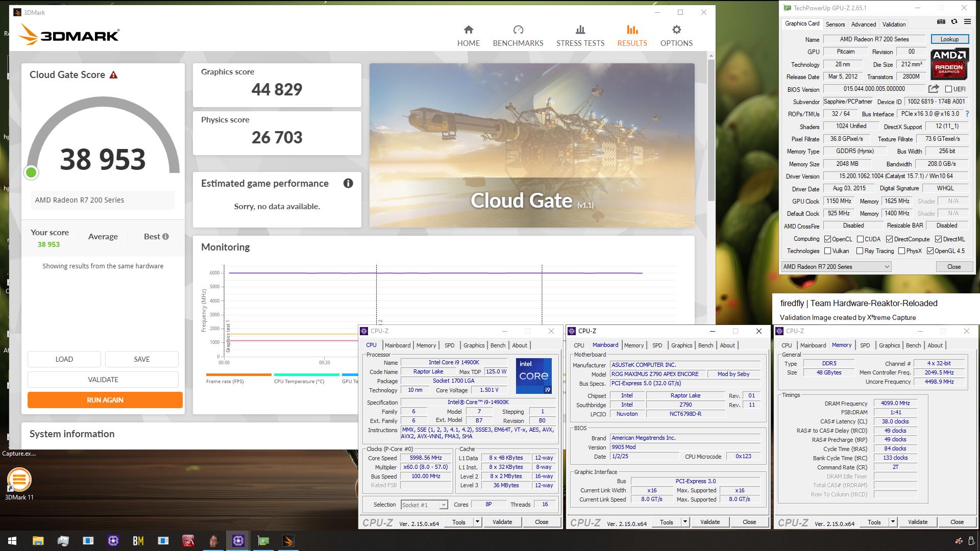The image size is (980, 551).
Task: Select the RESULTS chart icon in 3DMark
Action: [x=632, y=30]
